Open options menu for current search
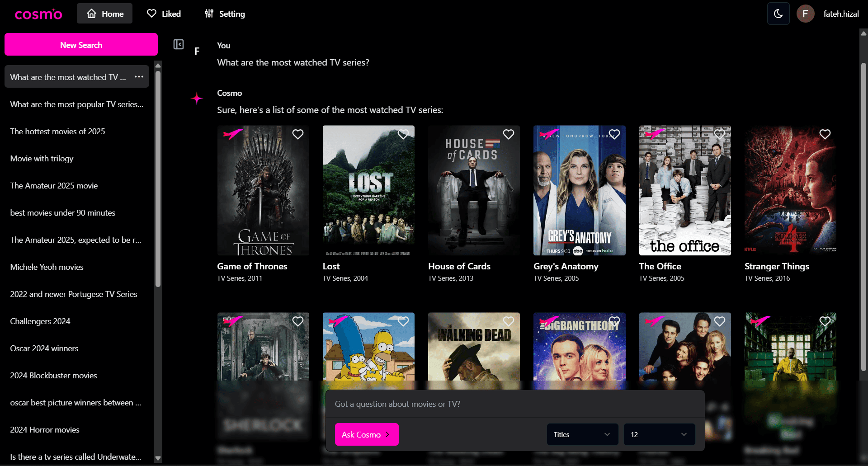Viewport: 868px width, 466px height. (139, 77)
